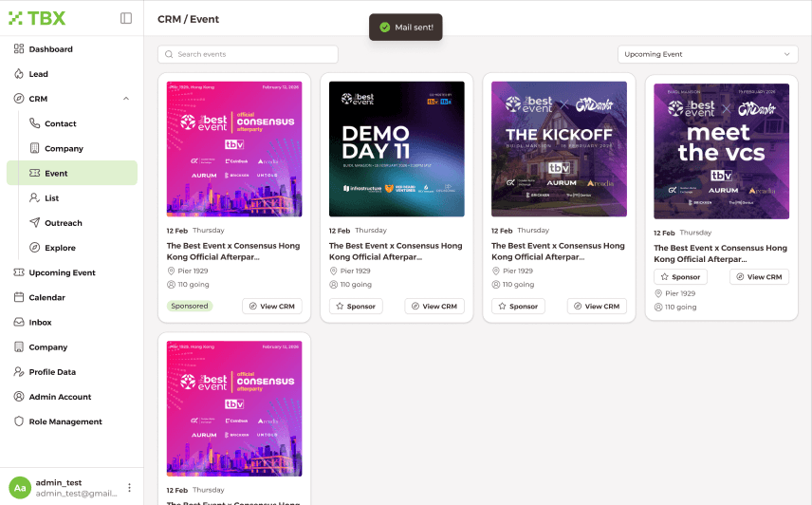Click '110 going' on Meet the VCs card
The width and height of the screenshot is (812, 505).
pyautogui.click(x=680, y=308)
